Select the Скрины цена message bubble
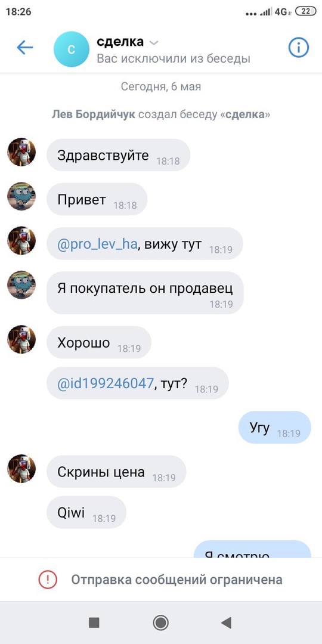 (x=116, y=472)
